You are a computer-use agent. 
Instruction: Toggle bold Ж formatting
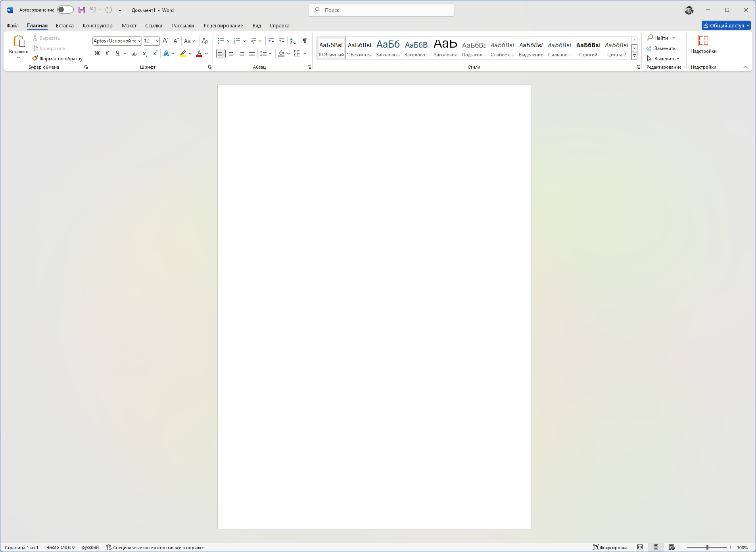[97, 54]
